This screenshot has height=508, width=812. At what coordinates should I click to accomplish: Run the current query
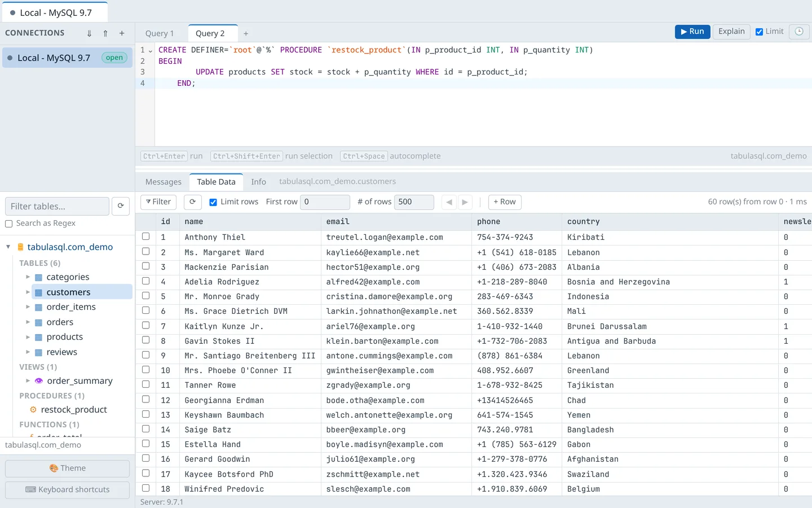click(x=692, y=32)
